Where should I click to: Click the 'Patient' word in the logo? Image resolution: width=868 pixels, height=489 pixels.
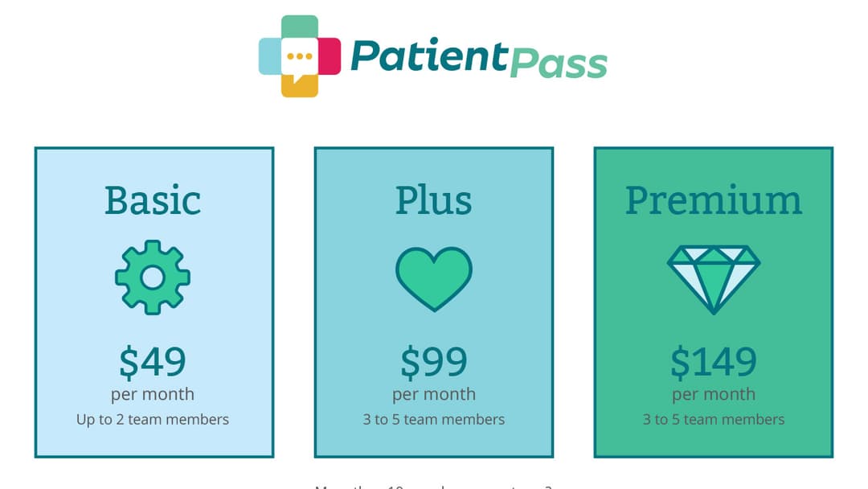pyautogui.click(x=429, y=55)
